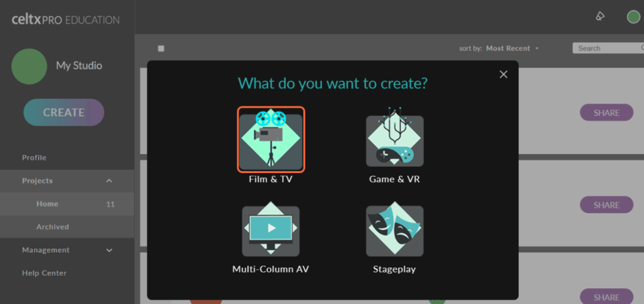
Task: Focus the Search input field
Action: pyautogui.click(x=608, y=48)
